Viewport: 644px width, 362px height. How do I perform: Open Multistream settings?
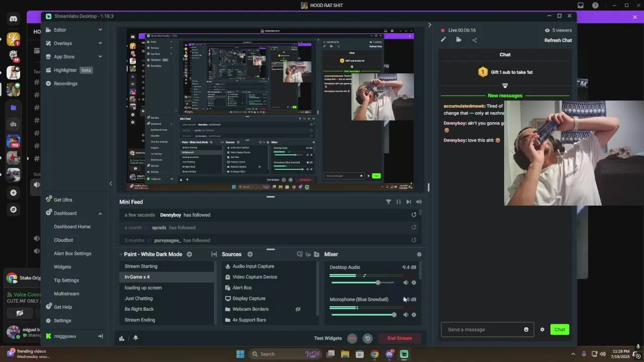point(66,294)
